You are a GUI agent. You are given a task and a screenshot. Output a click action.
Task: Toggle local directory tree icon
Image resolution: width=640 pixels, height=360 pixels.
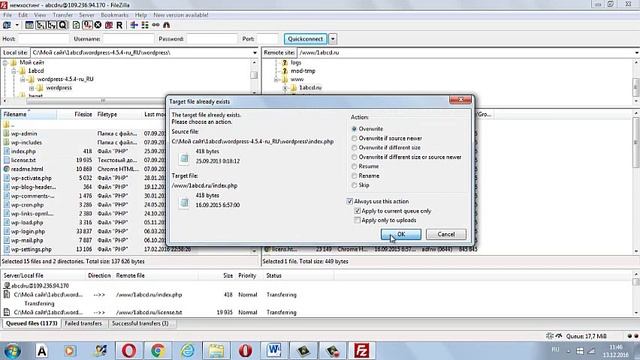(x=40, y=25)
